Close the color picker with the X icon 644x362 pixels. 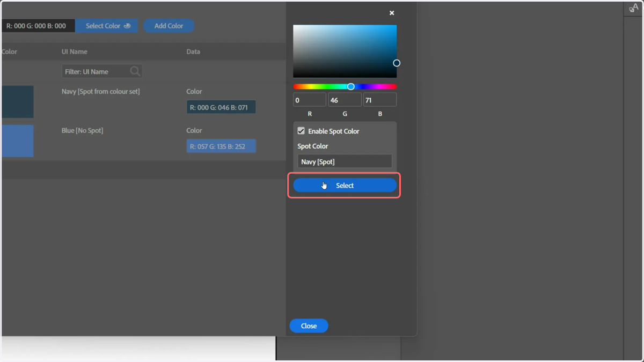click(392, 13)
